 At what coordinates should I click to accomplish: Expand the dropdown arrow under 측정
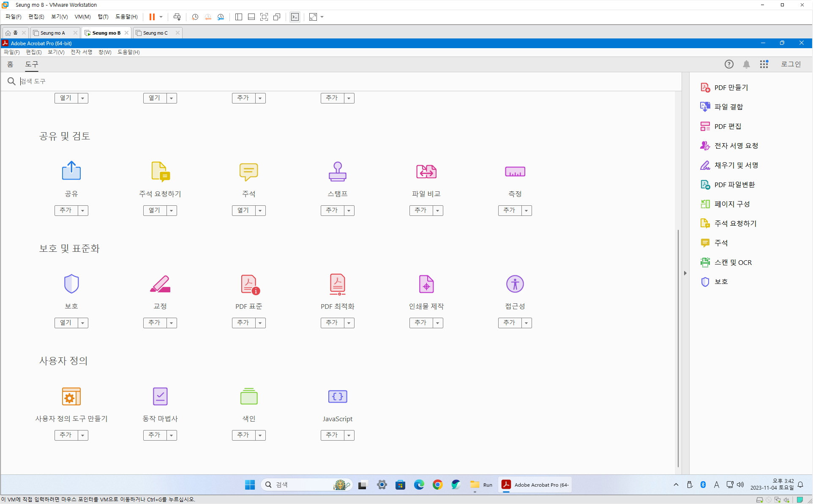(527, 210)
